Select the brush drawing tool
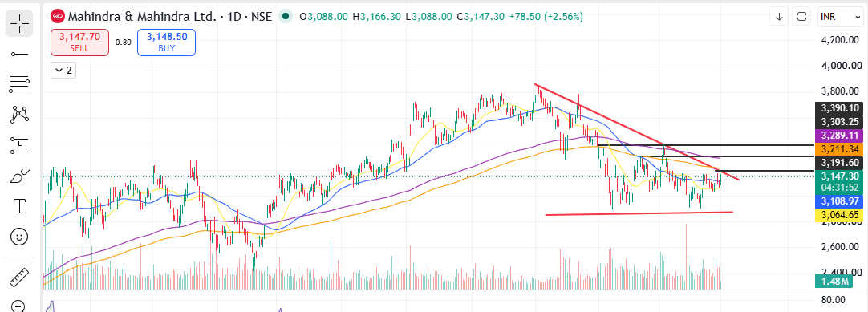 pyautogui.click(x=19, y=176)
